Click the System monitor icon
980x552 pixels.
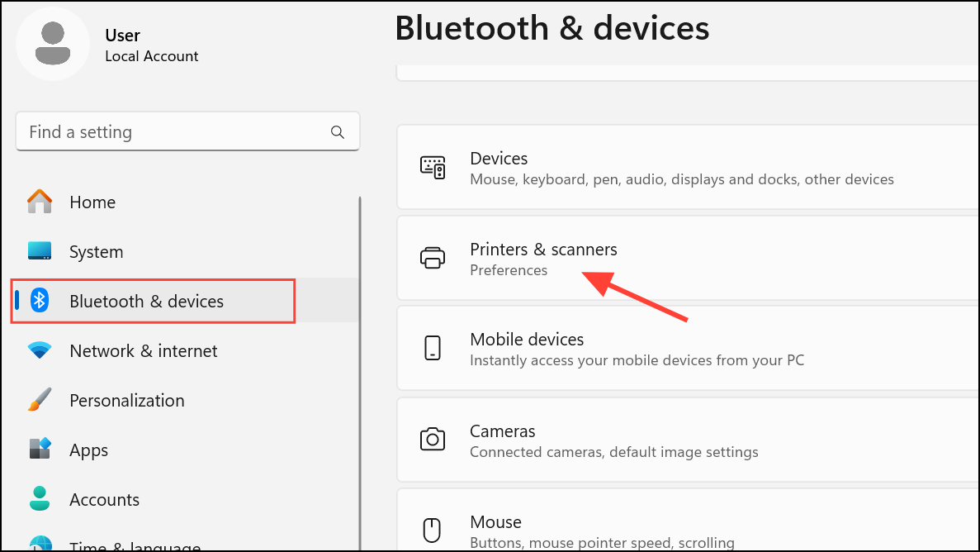(40, 251)
